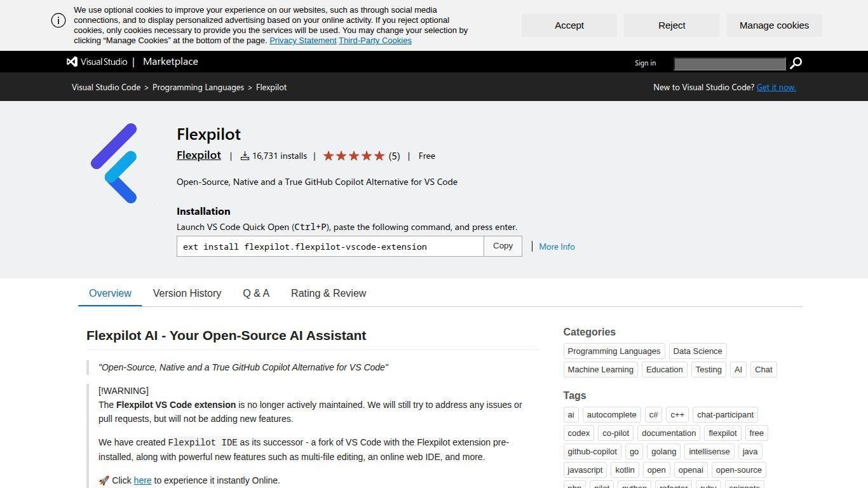The width and height of the screenshot is (868, 488).
Task: Open the Privacy Statement link
Action: click(302, 41)
